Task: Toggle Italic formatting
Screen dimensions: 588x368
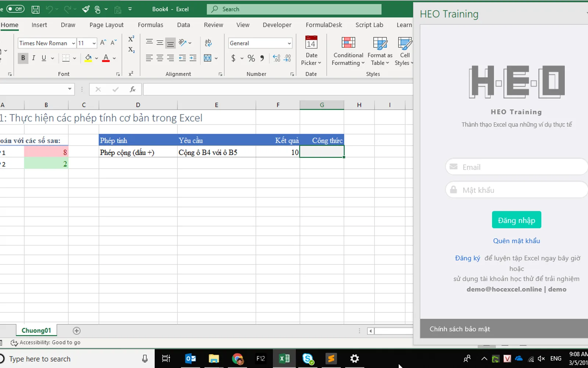Action: (33, 58)
